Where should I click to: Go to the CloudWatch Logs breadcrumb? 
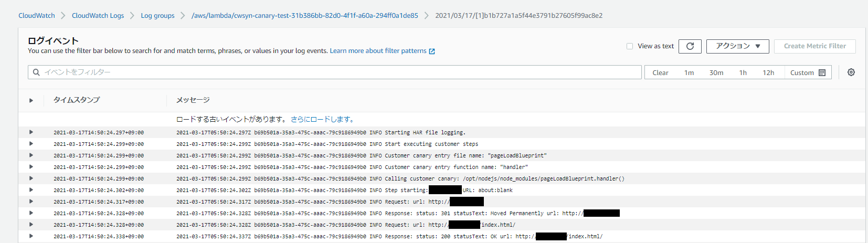98,16
